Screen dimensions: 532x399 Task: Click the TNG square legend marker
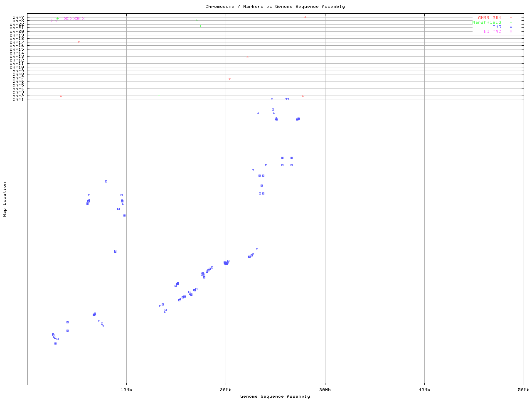[511, 27]
